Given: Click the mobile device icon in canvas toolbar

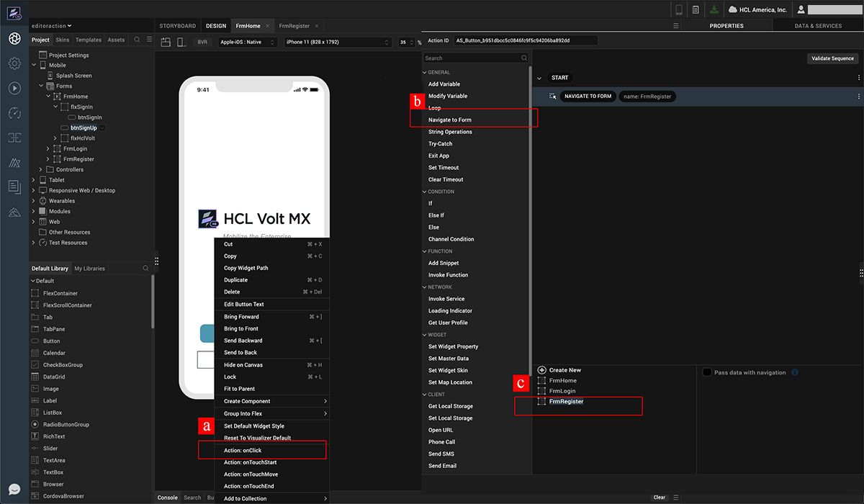Looking at the screenshot, I should [x=181, y=42].
